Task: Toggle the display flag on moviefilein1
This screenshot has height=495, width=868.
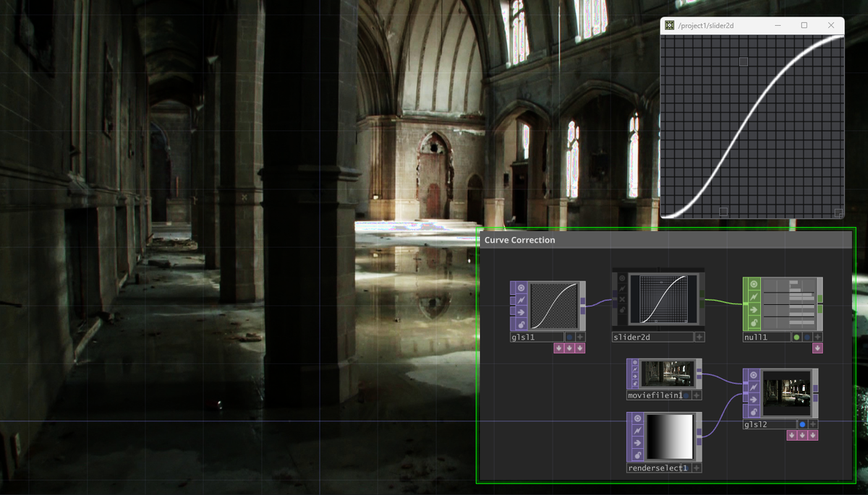Action: (x=687, y=395)
